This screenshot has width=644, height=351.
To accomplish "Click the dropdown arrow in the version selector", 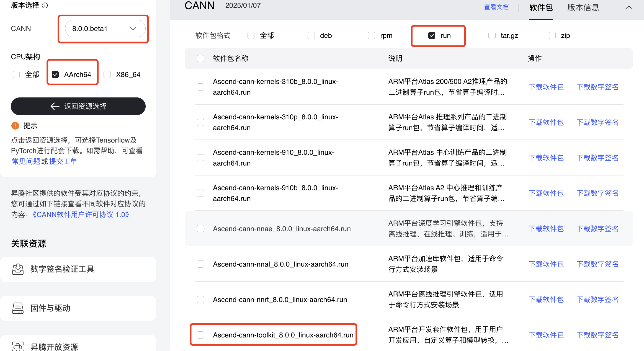I will (133, 29).
